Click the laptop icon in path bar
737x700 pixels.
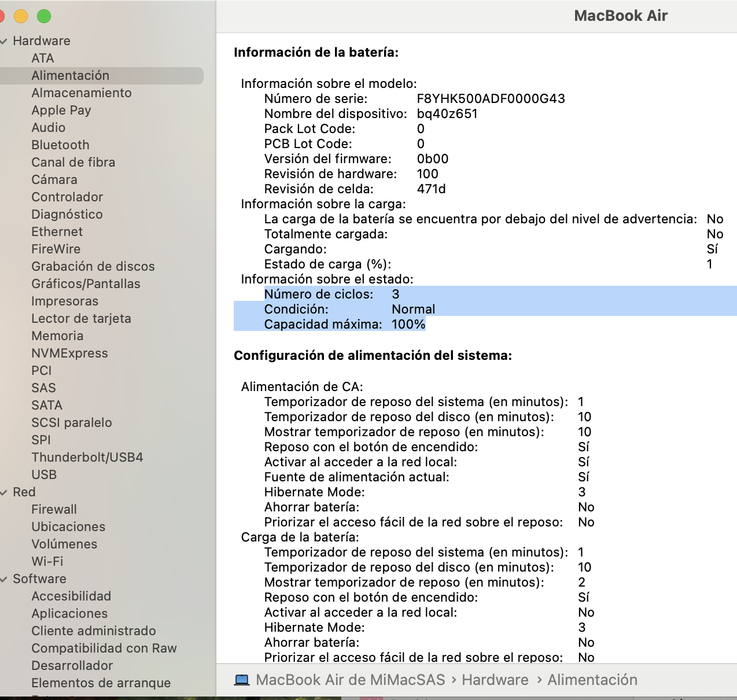tap(242, 680)
